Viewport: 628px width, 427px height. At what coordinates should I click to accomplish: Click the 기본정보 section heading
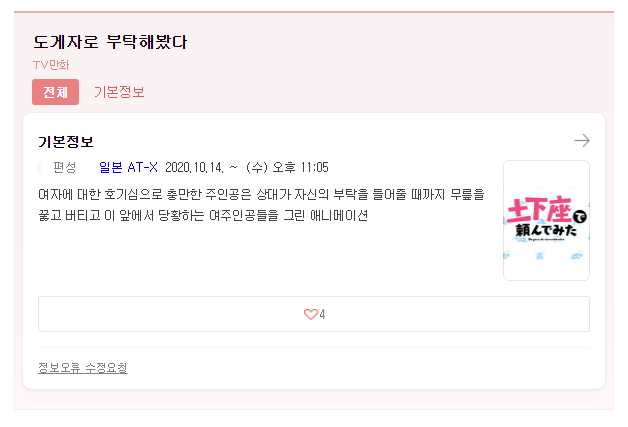66,142
